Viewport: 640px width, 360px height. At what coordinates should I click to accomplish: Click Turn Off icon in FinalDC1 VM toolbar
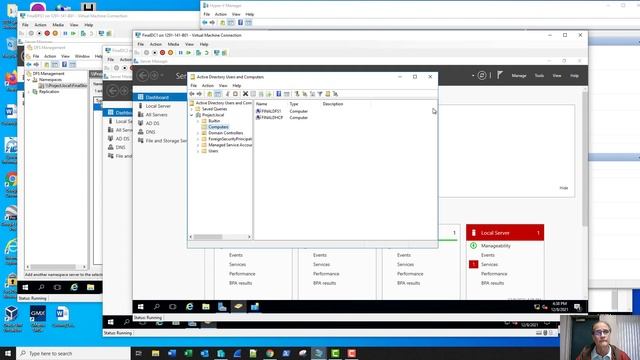click(x=155, y=53)
